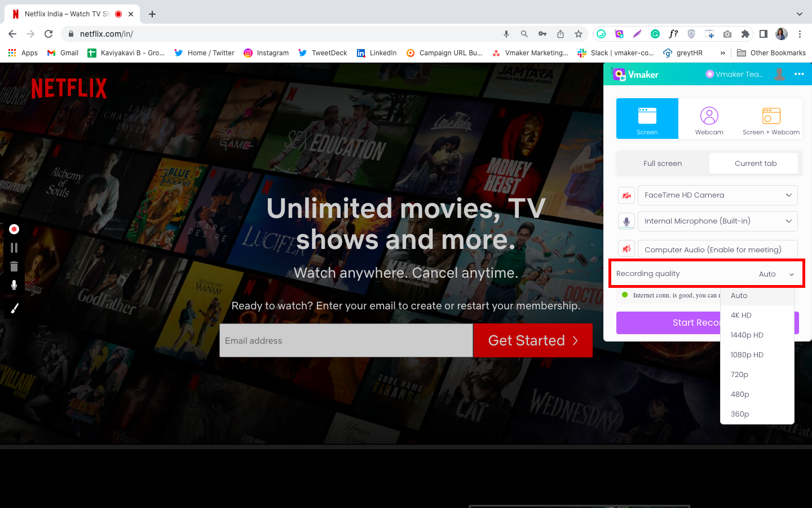Toggle microphone on the side toolbar
This screenshot has height=508, width=812.
point(14,285)
